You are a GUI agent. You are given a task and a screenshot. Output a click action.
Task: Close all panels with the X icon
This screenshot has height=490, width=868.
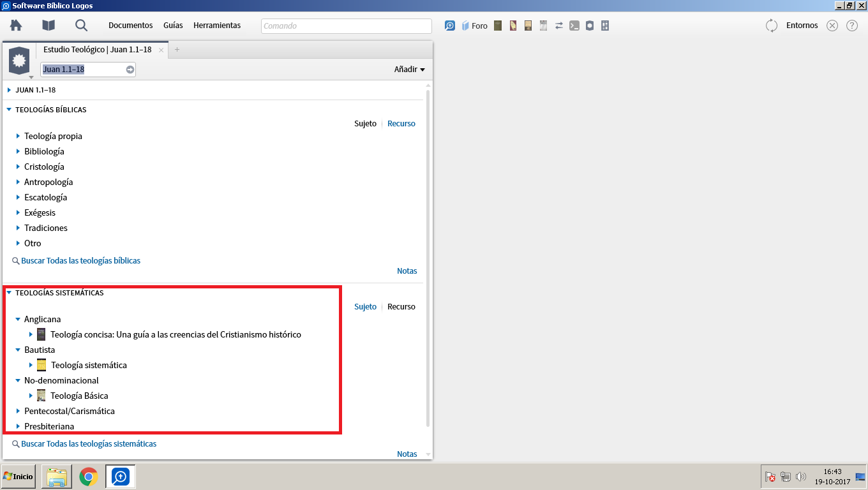[x=832, y=26]
